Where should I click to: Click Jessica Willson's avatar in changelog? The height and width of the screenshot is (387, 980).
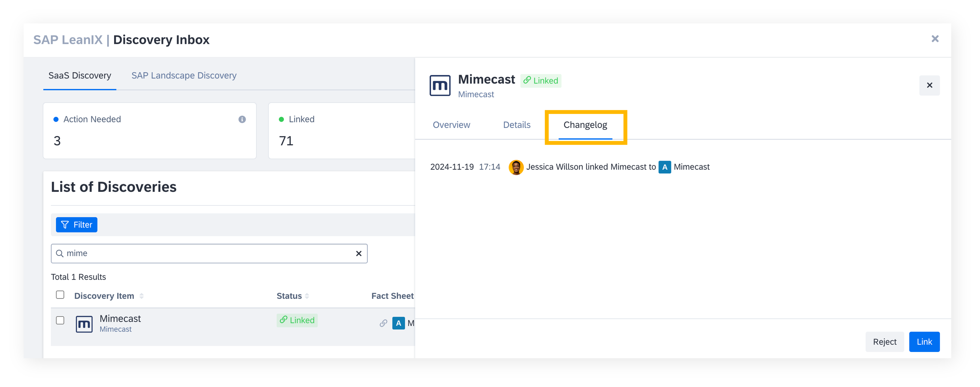coord(516,167)
